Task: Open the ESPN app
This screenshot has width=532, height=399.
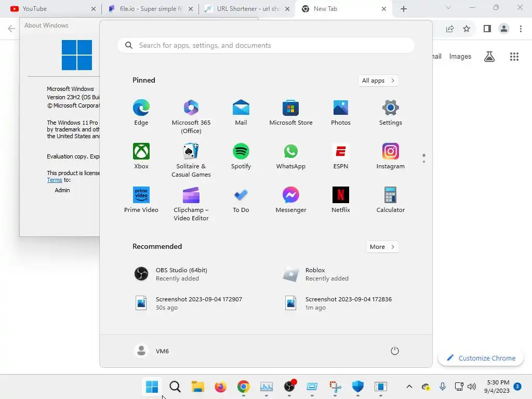Action: coord(341,156)
